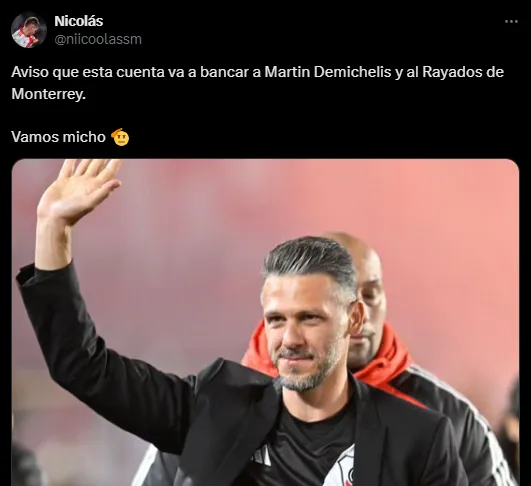Image resolution: width=531 pixels, height=486 pixels.
Task: Click the bearded man's face in photo
Action: [x=305, y=332]
